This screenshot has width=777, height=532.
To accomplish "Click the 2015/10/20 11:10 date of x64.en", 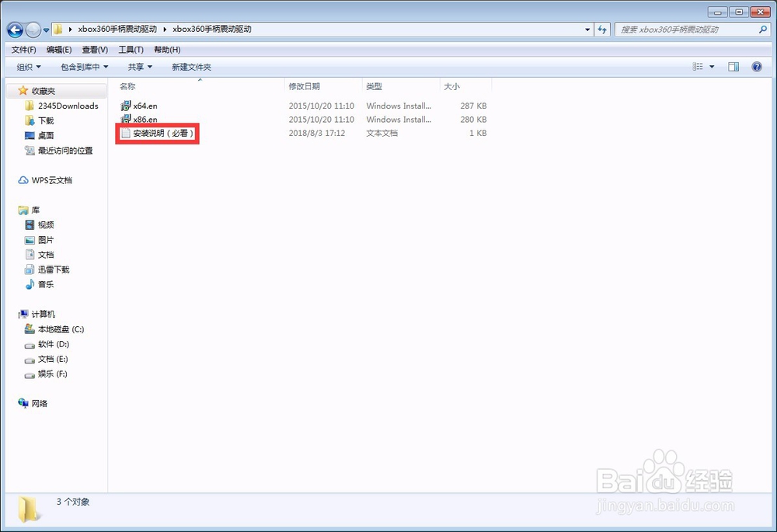I will point(321,106).
